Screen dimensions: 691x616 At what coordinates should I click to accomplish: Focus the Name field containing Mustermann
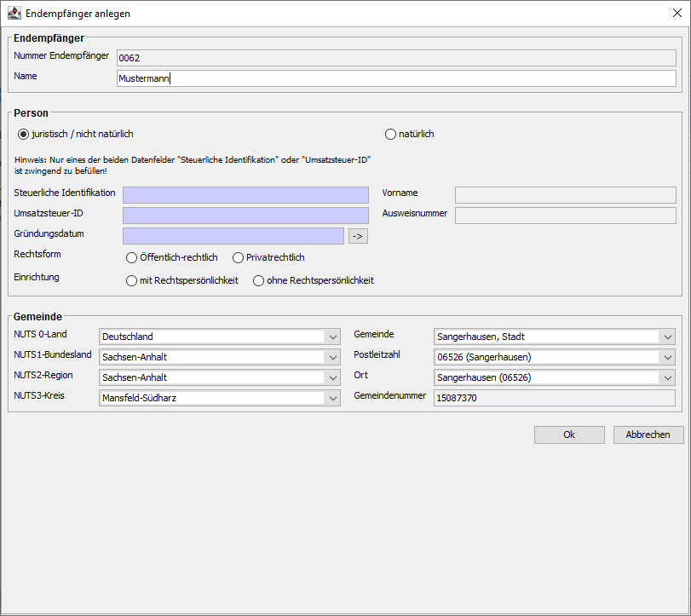(x=396, y=78)
